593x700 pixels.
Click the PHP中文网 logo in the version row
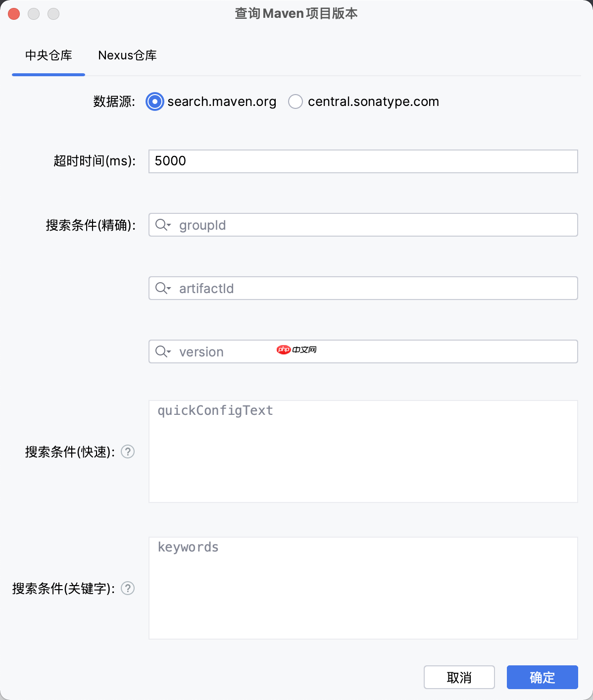(x=296, y=350)
